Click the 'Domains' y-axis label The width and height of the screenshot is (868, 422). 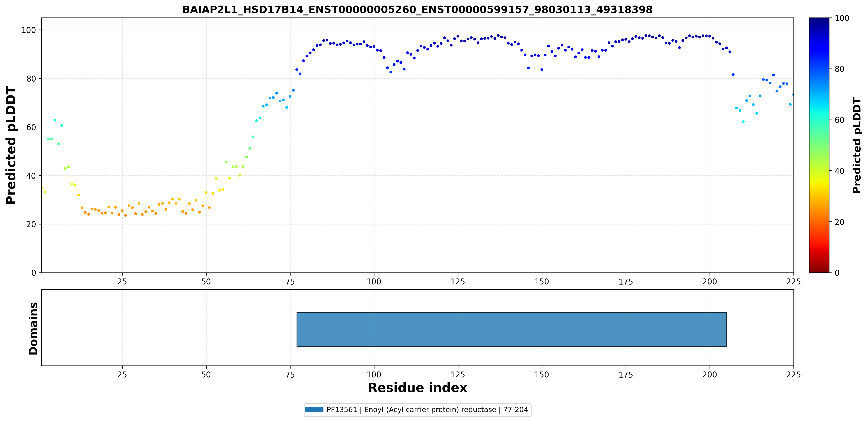pos(33,328)
